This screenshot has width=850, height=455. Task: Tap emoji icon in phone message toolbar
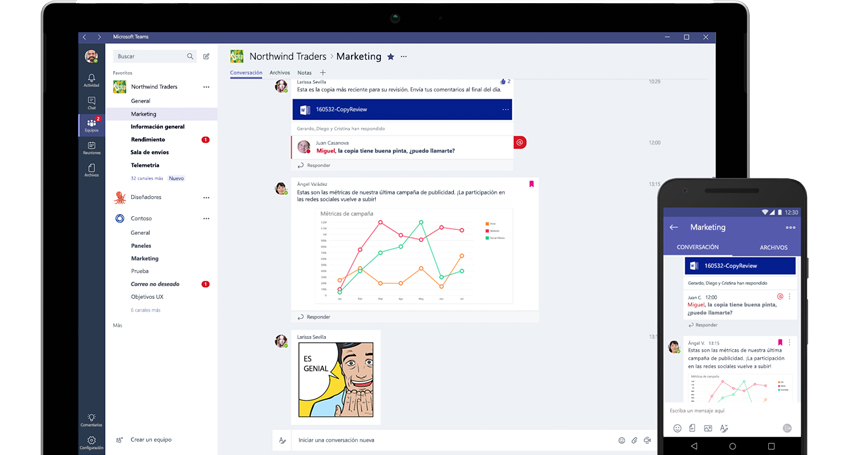[x=677, y=428]
